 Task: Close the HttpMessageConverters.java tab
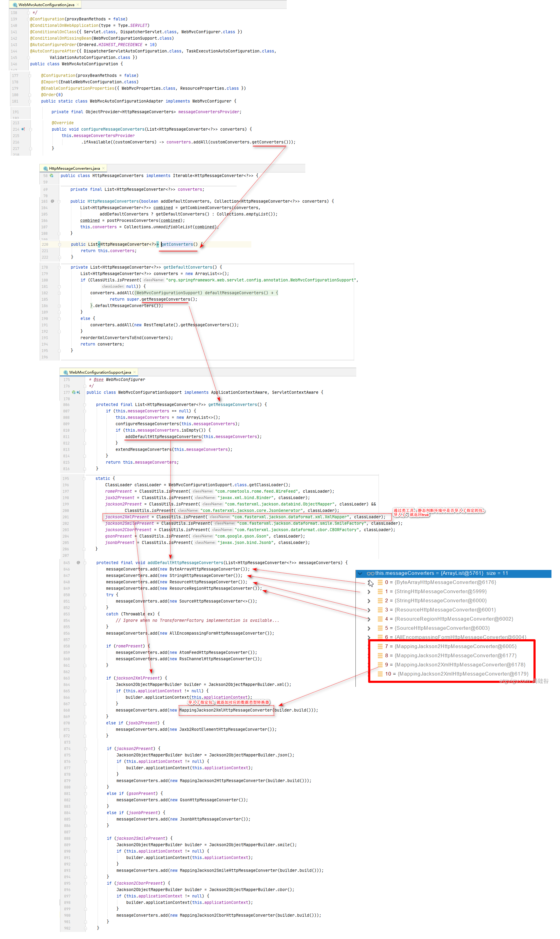click(103, 169)
